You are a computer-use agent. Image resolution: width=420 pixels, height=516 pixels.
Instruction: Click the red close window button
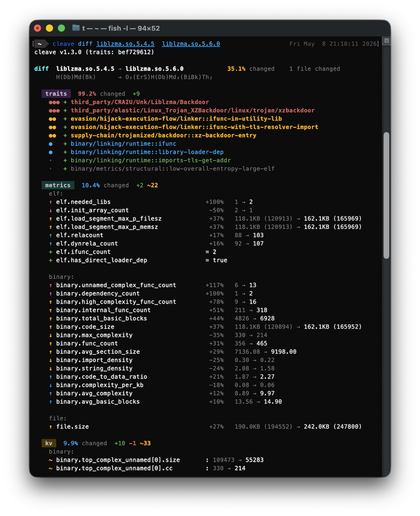[x=37, y=28]
